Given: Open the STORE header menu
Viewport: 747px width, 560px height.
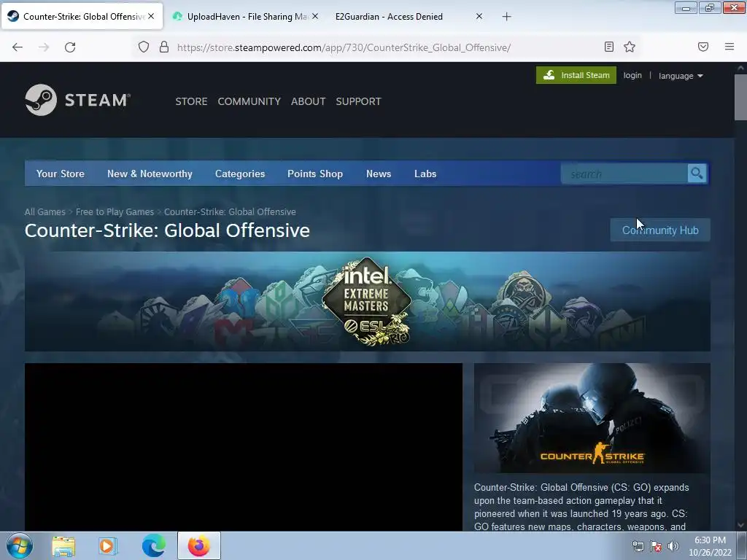Looking at the screenshot, I should tap(192, 101).
